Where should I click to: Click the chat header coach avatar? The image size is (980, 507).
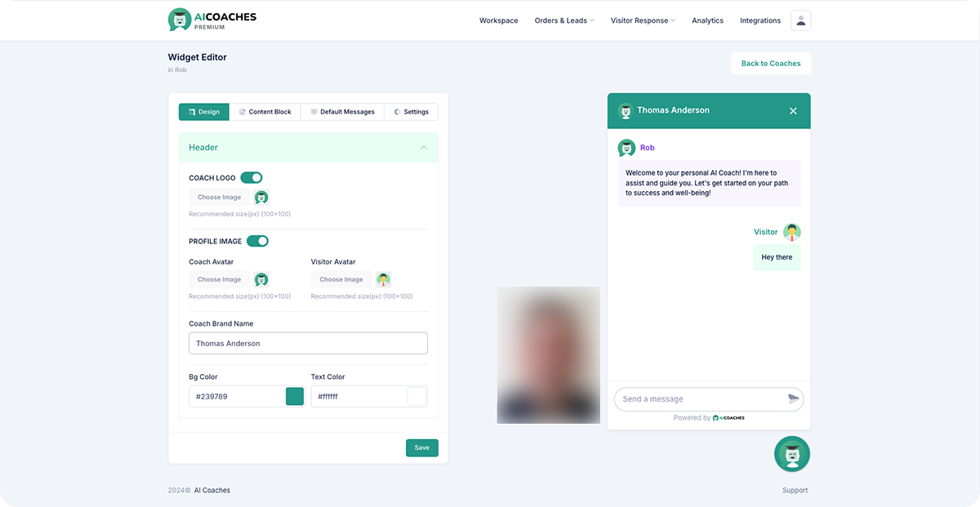click(x=625, y=111)
